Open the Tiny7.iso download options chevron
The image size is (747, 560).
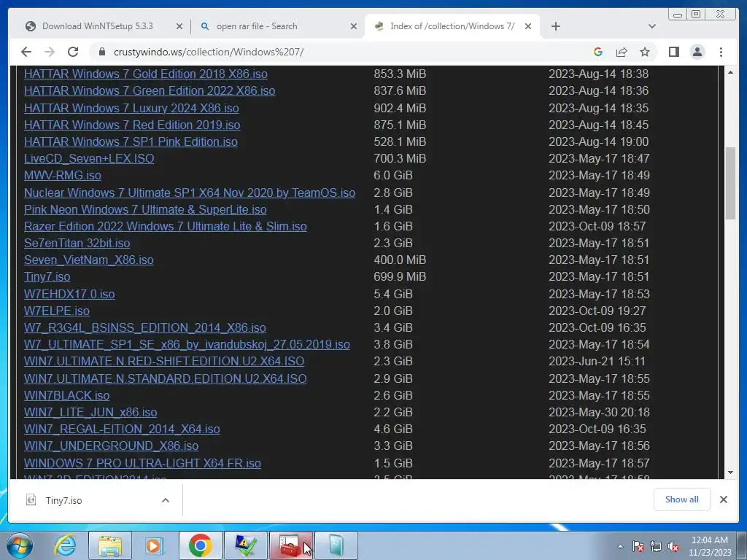[x=166, y=500]
